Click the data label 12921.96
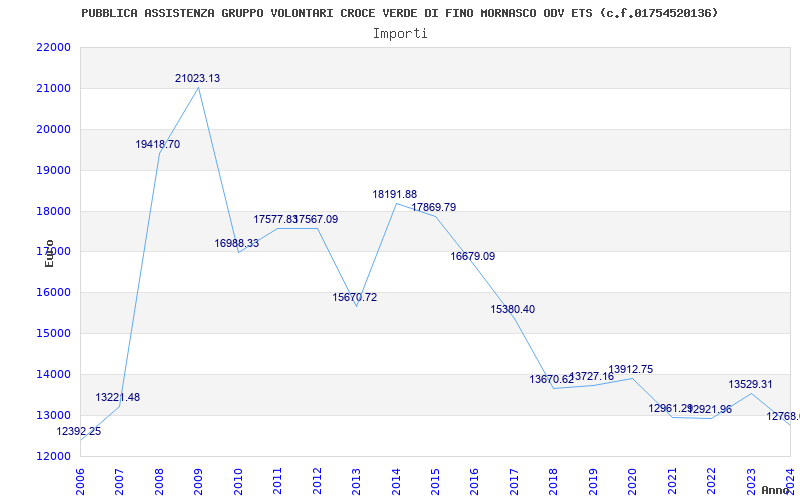800x500 pixels. [x=710, y=409]
